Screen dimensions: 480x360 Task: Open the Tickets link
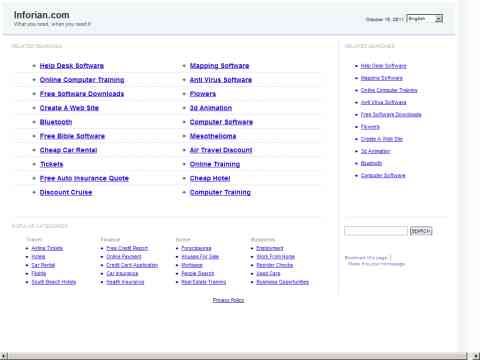pos(51,164)
